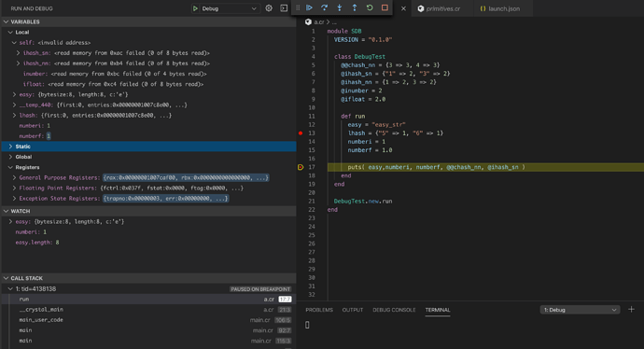Viewport: 644px width, 349px height.
Task: Collapse the self variable node
Action: click(14, 43)
